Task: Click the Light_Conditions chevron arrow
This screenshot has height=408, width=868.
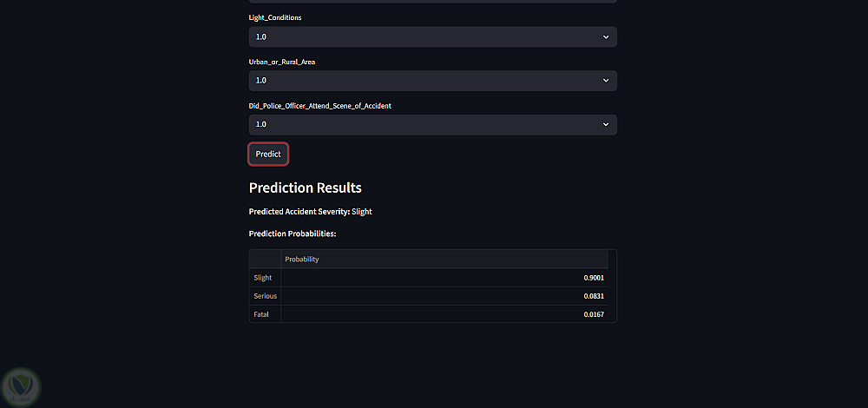Action: [x=606, y=36]
